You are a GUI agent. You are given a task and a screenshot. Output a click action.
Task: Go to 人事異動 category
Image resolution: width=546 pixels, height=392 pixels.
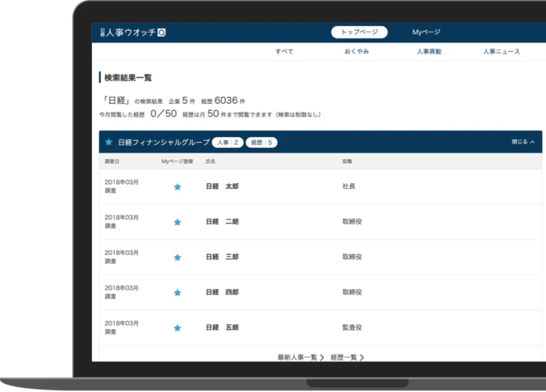(x=429, y=51)
